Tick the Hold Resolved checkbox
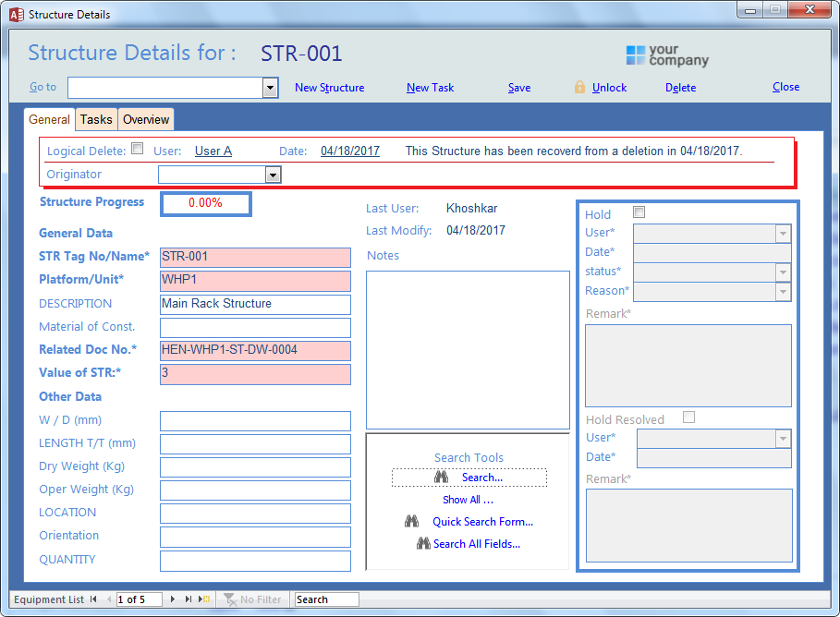This screenshot has width=840, height=617. pyautogui.click(x=689, y=417)
